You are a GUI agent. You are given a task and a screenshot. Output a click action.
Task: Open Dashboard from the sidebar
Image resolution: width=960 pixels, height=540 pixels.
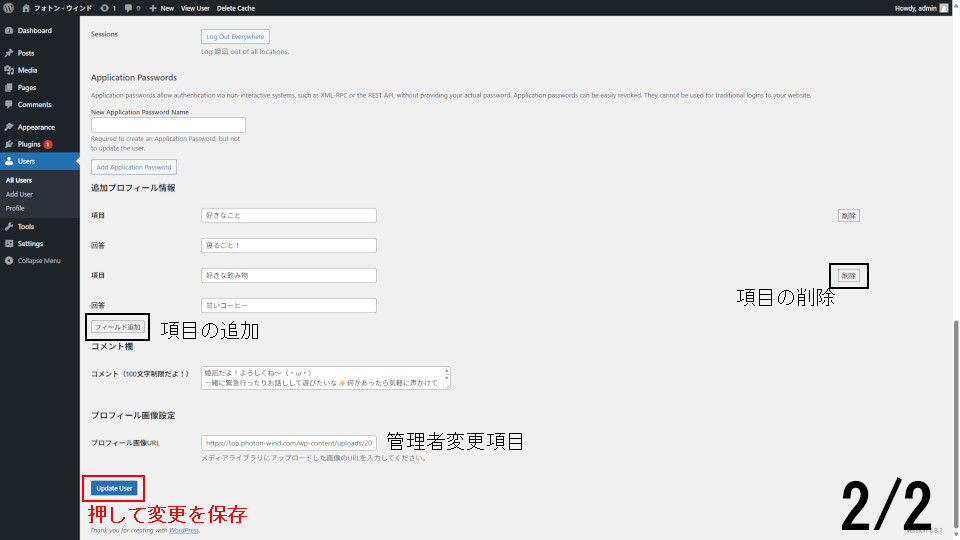click(34, 30)
